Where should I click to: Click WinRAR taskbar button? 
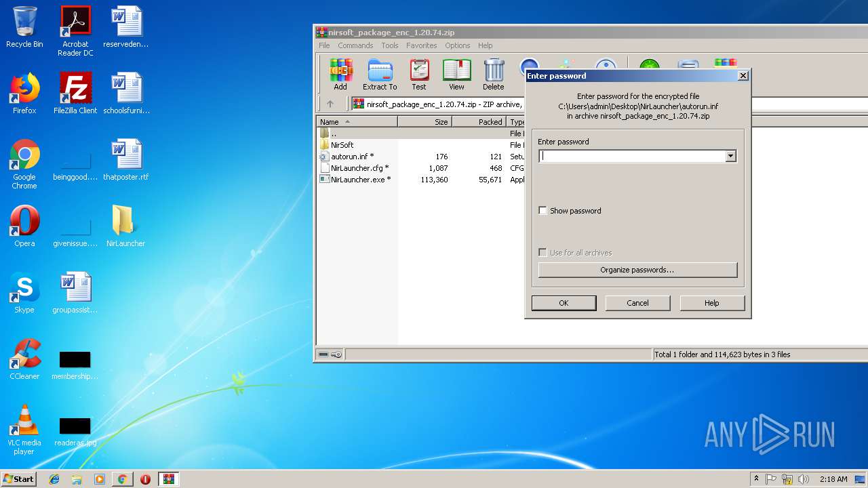tap(168, 479)
